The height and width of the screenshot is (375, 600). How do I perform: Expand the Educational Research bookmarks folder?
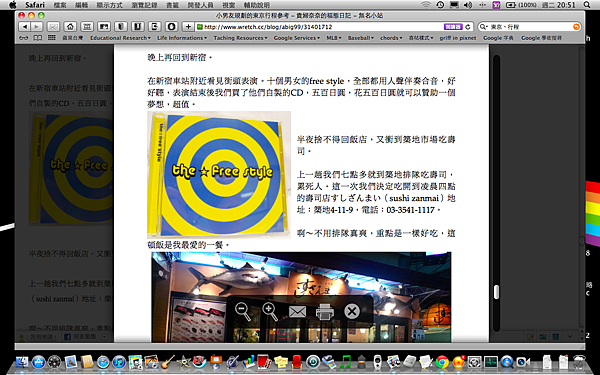[121, 38]
